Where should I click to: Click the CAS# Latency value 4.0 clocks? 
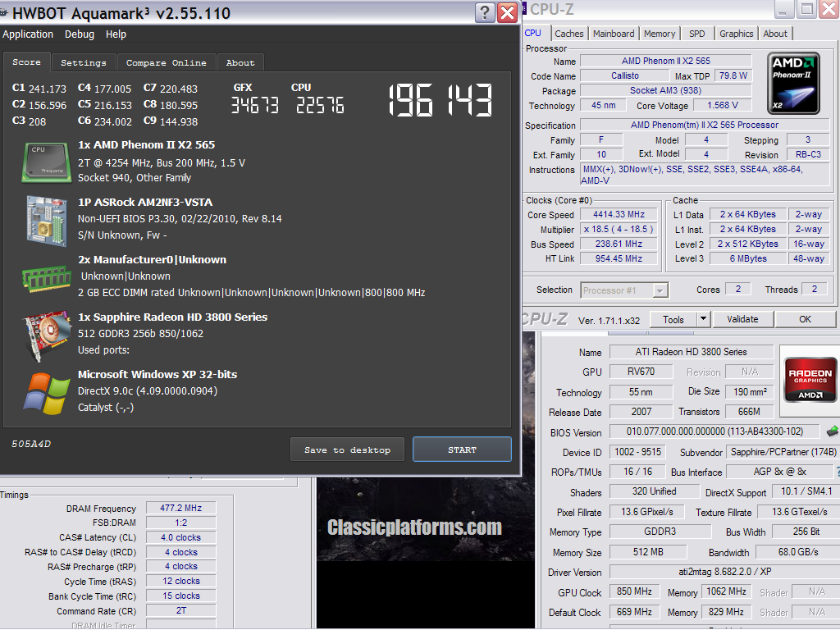pos(181,537)
